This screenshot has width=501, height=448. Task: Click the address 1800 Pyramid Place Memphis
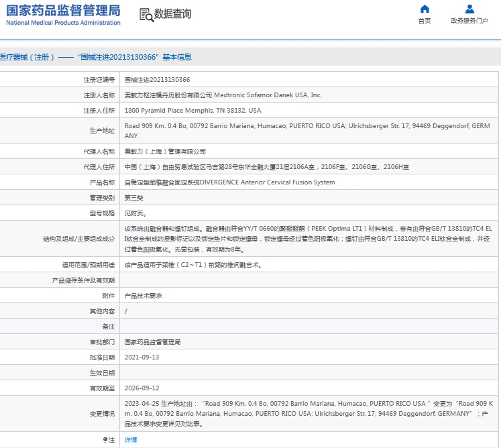click(192, 110)
